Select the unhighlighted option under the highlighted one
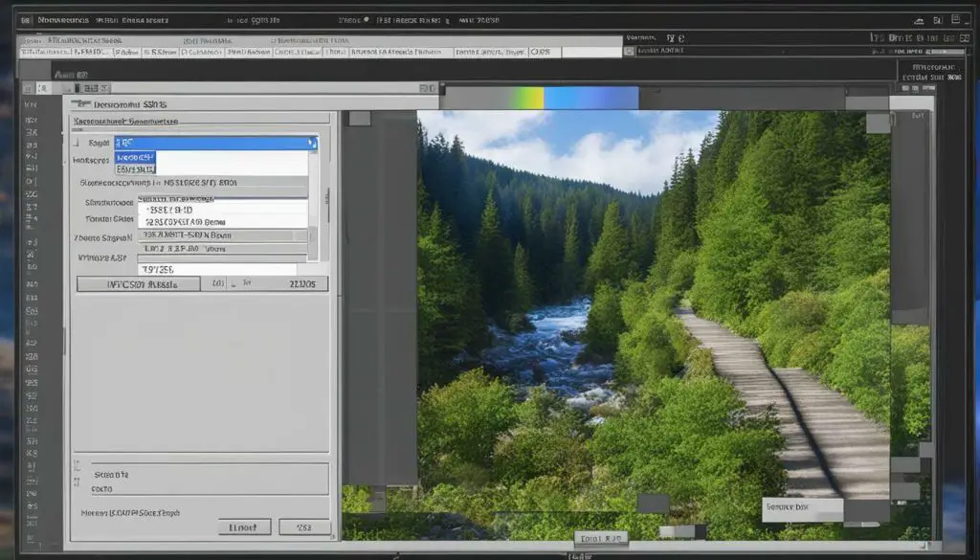Image resolution: width=980 pixels, height=560 pixels. (135, 168)
